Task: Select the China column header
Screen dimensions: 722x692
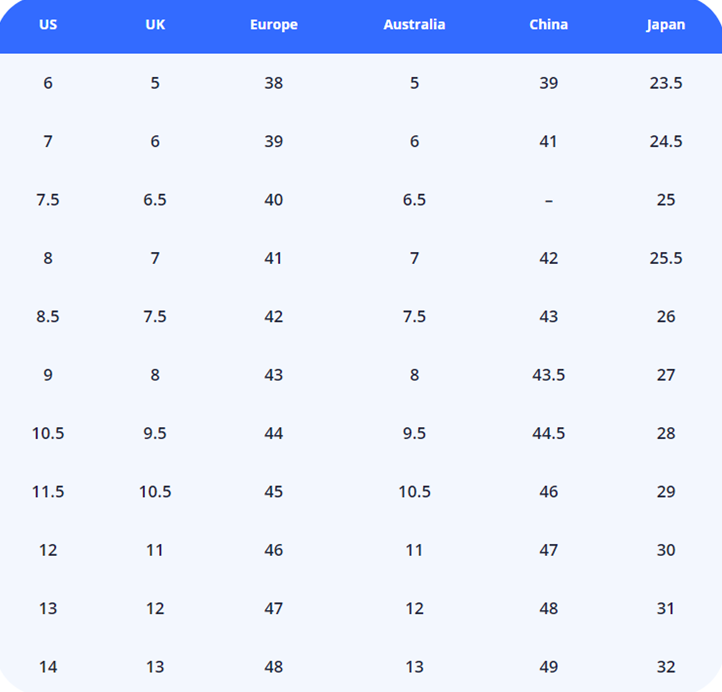Action: [549, 25]
